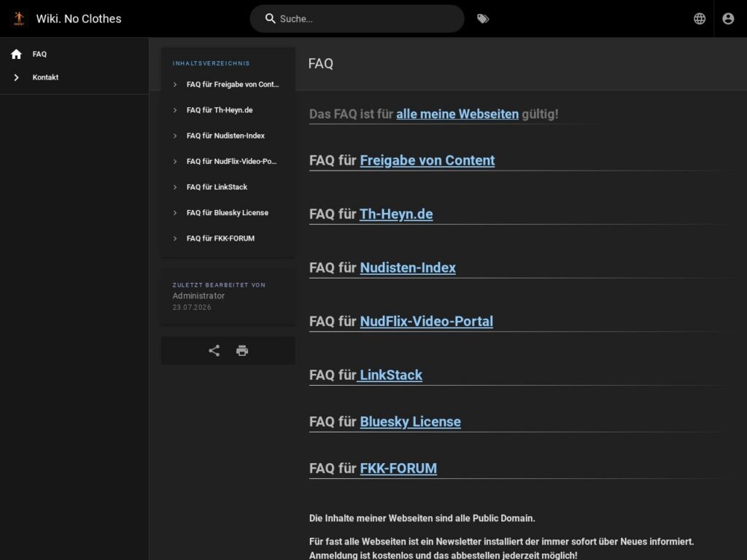Click chevron beside FAQ für Bluesky License entry
This screenshot has height=560, width=747.
click(x=175, y=213)
